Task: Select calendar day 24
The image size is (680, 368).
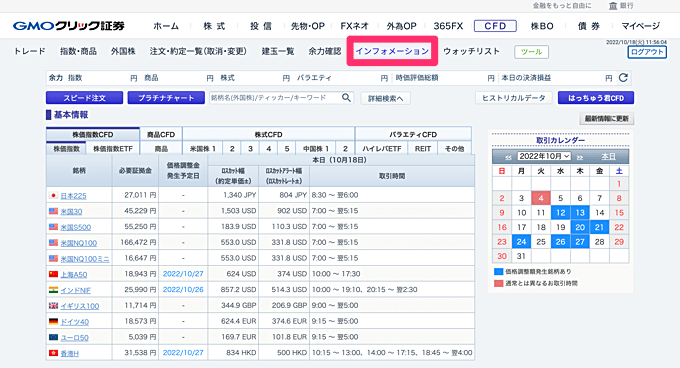Action: (521, 241)
